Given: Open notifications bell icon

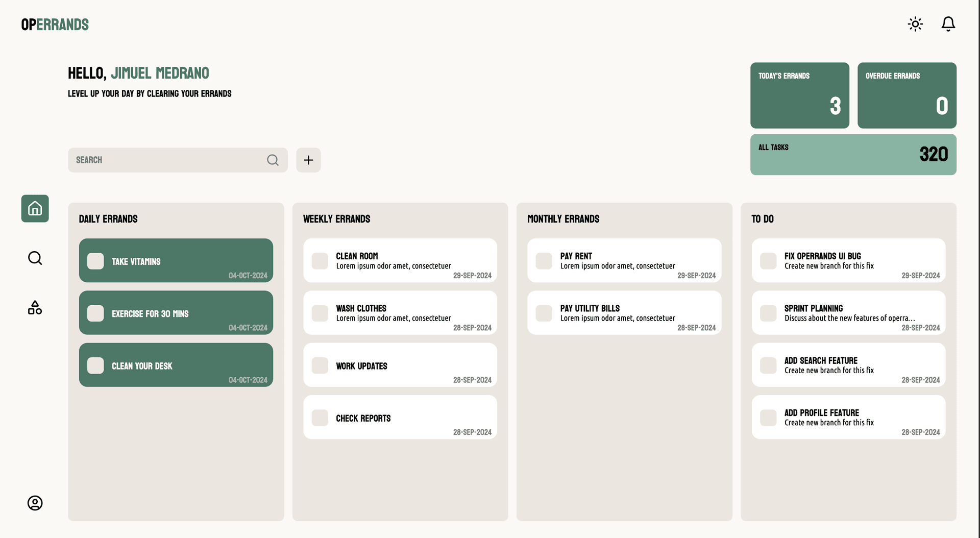Looking at the screenshot, I should [948, 24].
